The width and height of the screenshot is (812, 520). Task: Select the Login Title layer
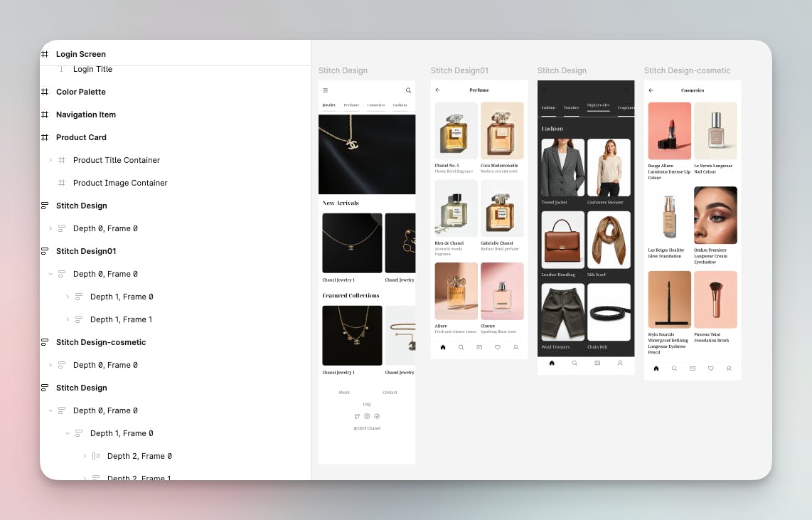[92, 69]
